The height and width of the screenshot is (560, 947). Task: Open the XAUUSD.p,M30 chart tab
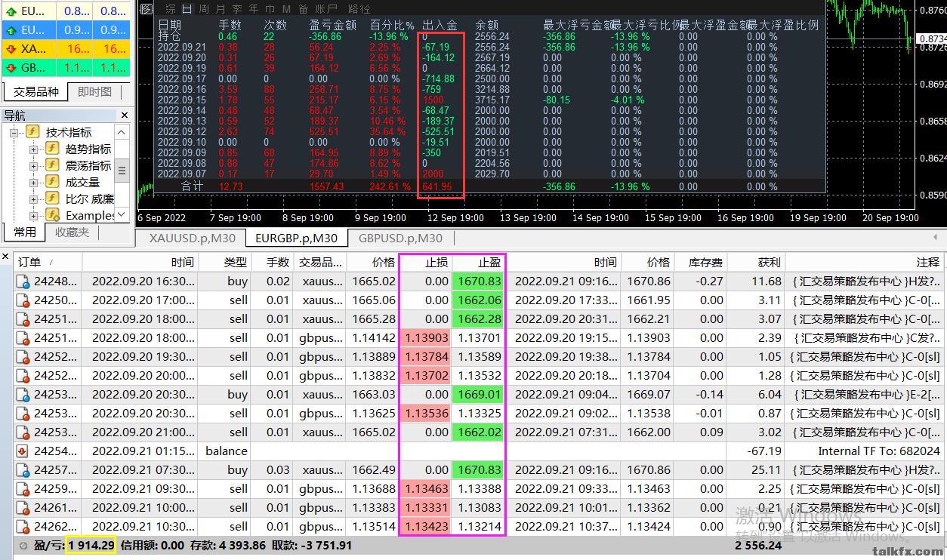pyautogui.click(x=192, y=238)
